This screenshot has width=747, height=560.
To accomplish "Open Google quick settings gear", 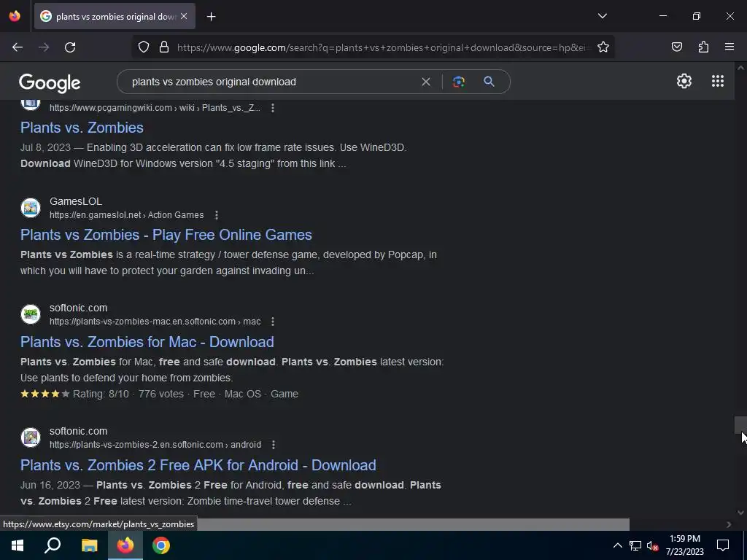I will [684, 82].
